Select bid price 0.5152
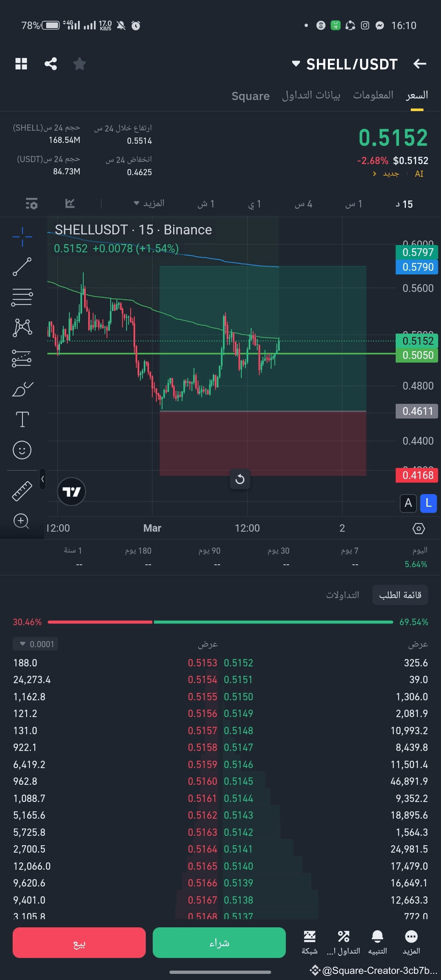Image resolution: width=441 pixels, height=980 pixels. [x=238, y=663]
